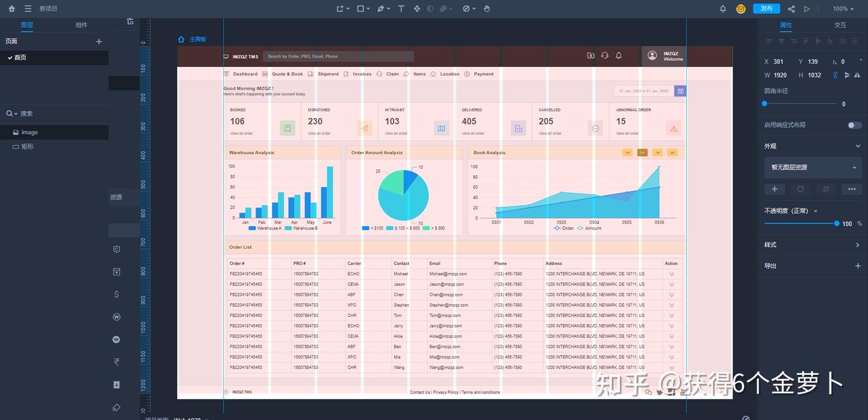
Task: Click the preview play icon
Action: [807, 8]
